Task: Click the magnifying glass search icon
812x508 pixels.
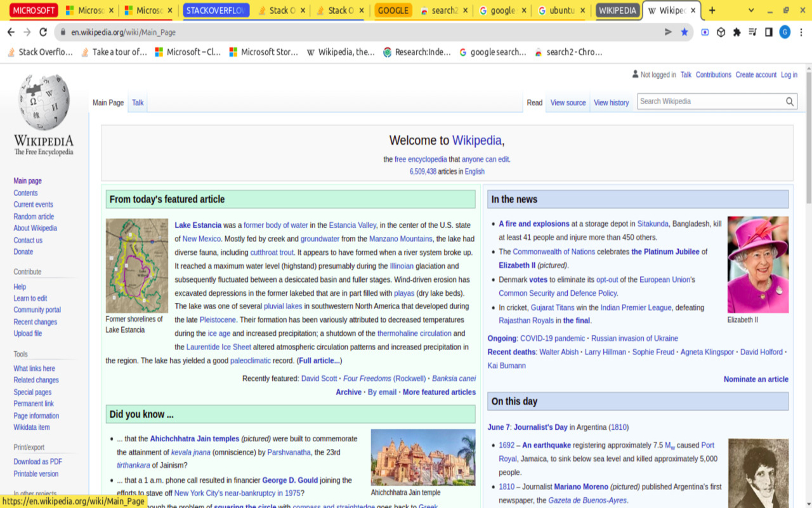Action: [x=789, y=101]
